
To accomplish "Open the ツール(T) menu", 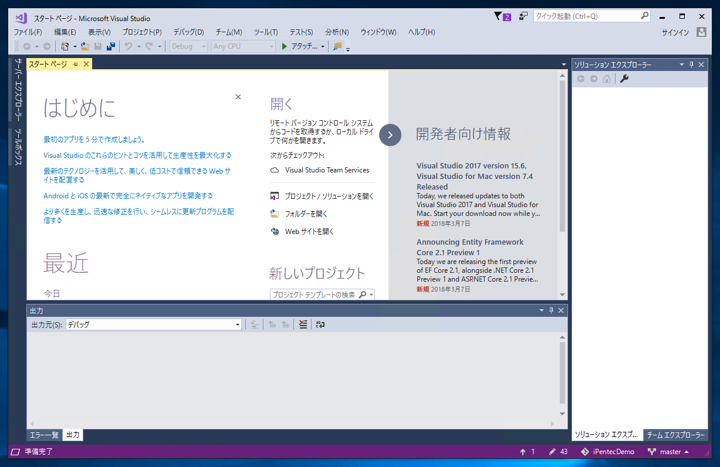I will tap(266, 32).
